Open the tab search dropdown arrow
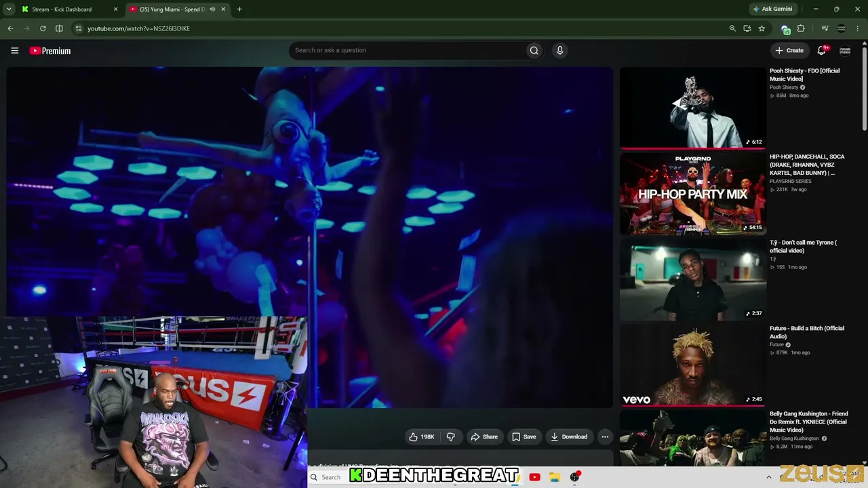868x488 pixels. (x=9, y=9)
